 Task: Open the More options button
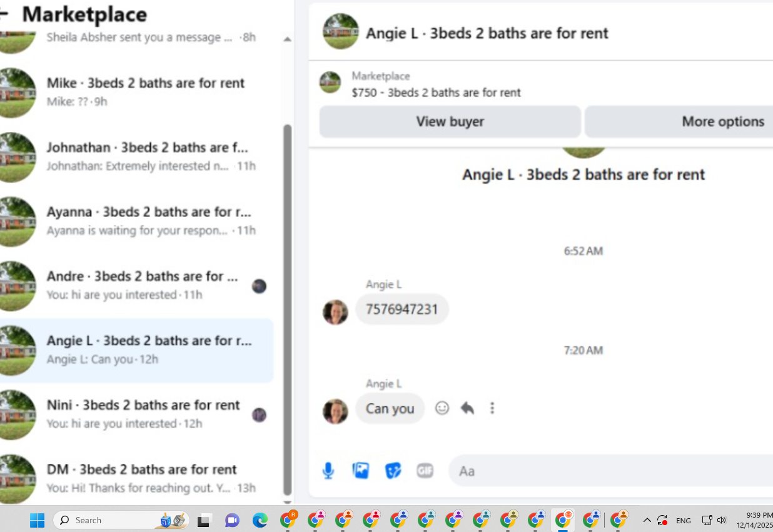tap(679, 121)
